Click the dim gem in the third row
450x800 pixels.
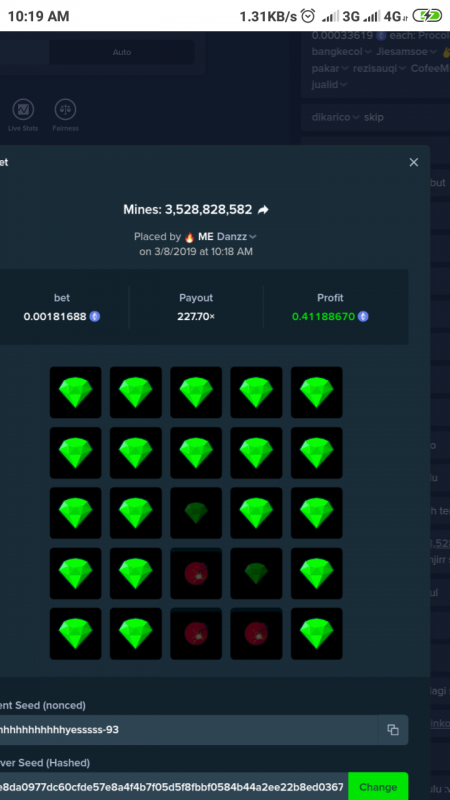click(196, 513)
